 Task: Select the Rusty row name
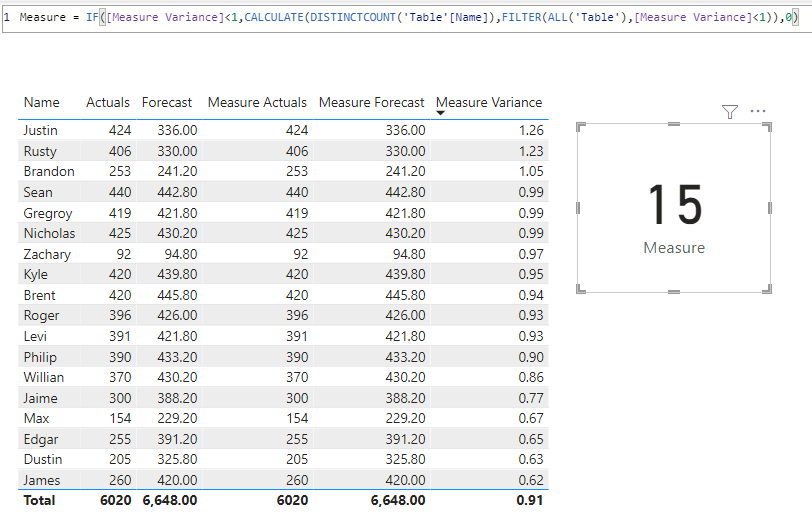tap(40, 151)
